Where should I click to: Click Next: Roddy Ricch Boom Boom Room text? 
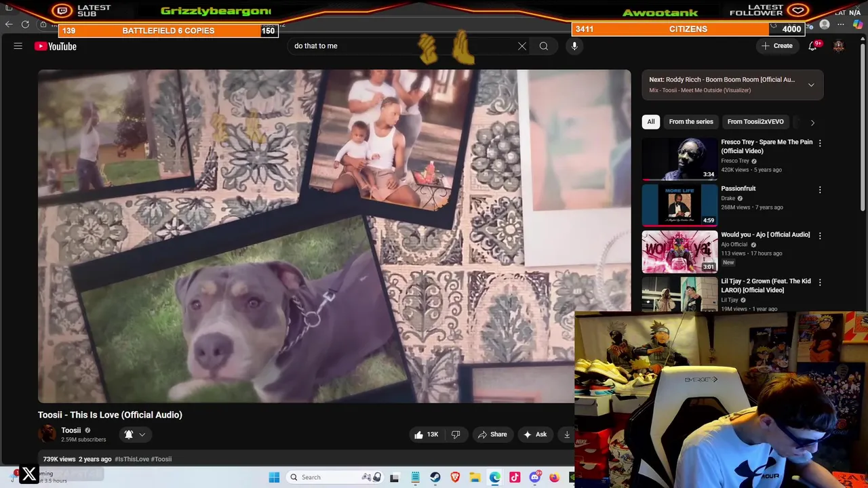click(x=722, y=79)
